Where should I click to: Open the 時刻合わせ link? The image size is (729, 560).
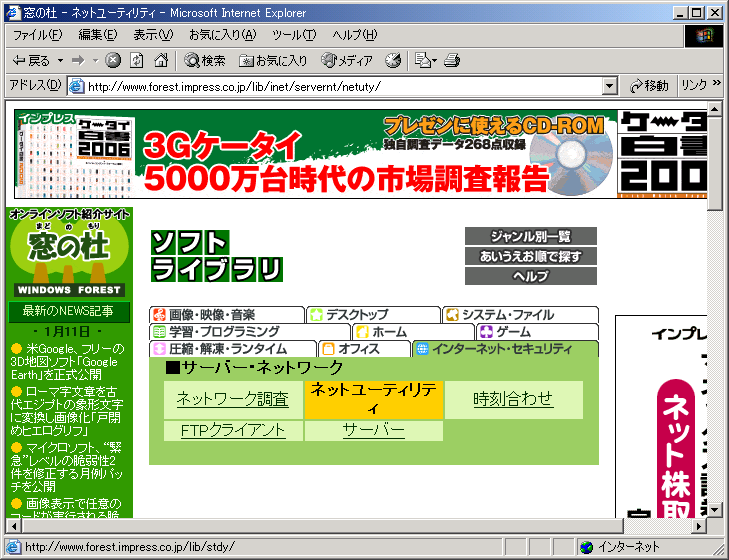click(x=513, y=399)
